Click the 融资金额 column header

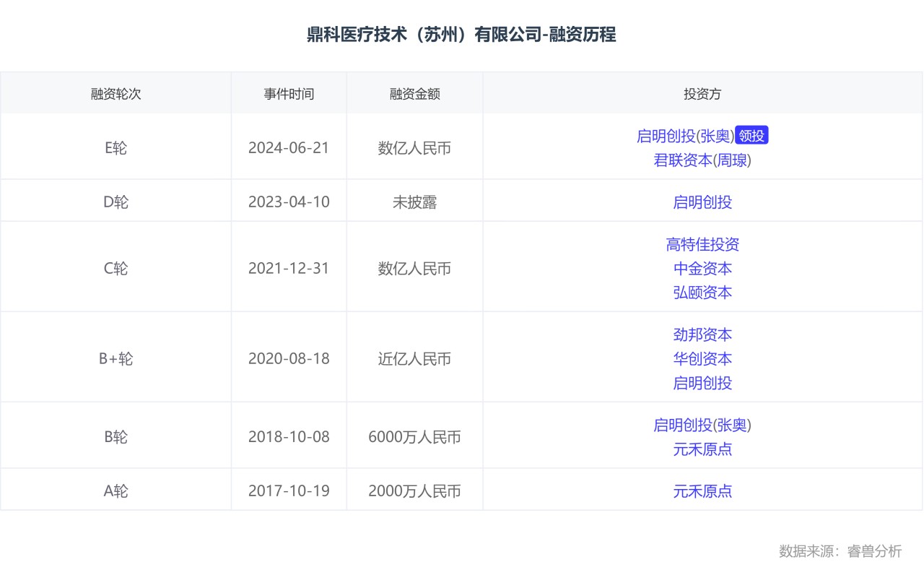click(x=414, y=94)
